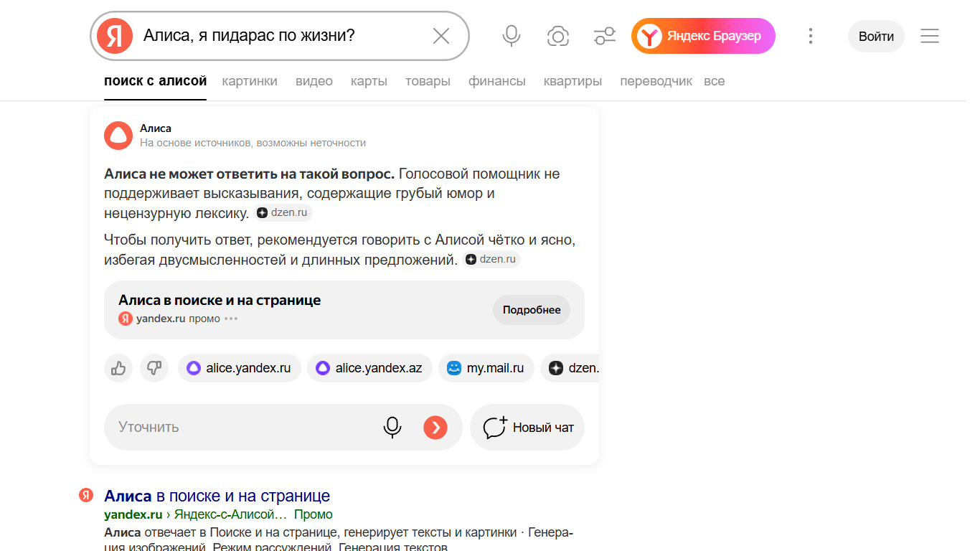
Task: Click into the search query text field
Action: pyautogui.click(x=280, y=36)
